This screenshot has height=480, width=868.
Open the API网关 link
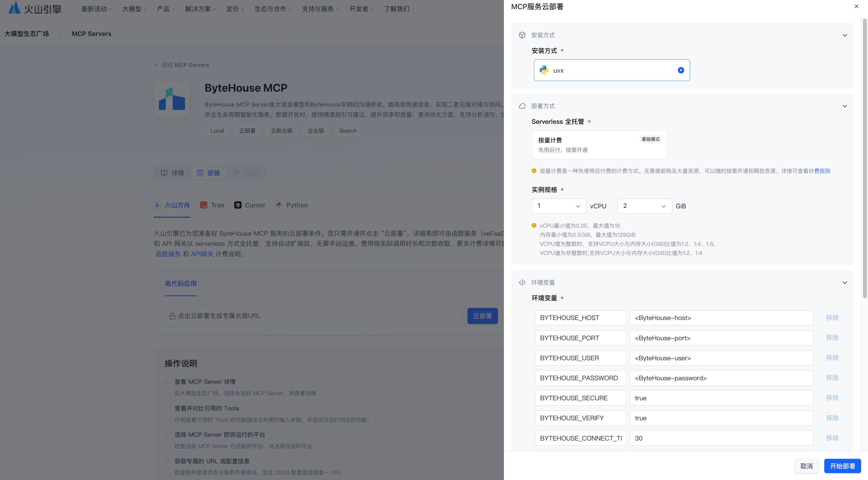pos(202,254)
